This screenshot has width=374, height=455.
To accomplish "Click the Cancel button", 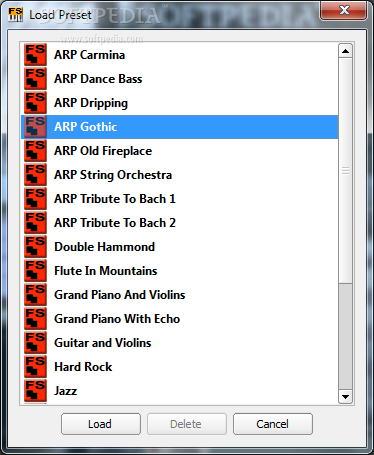I will pyautogui.click(x=273, y=424).
